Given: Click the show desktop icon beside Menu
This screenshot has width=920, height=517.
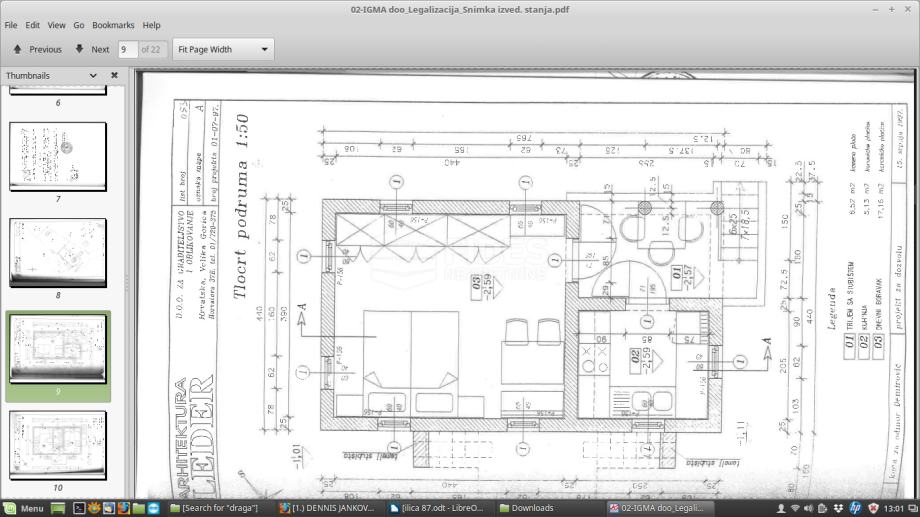Looking at the screenshot, I should pos(57,508).
